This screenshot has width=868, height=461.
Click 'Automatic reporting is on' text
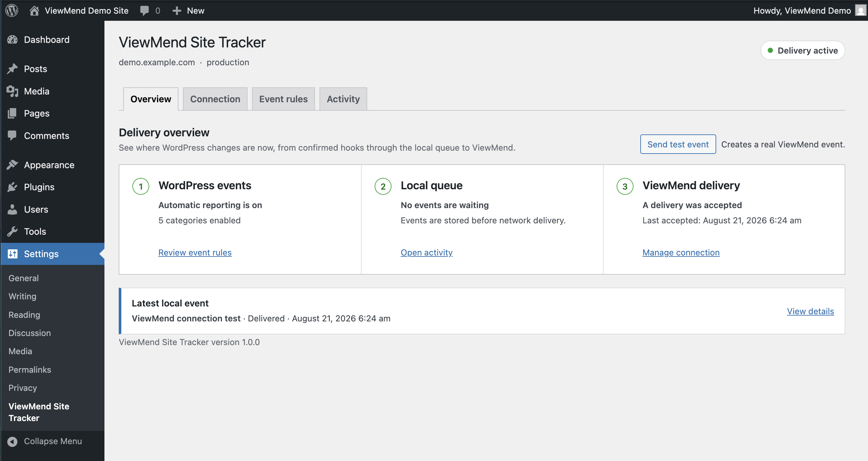[210, 205]
